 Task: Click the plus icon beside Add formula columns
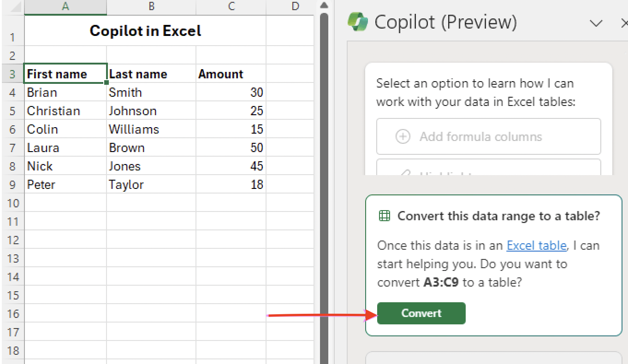403,136
